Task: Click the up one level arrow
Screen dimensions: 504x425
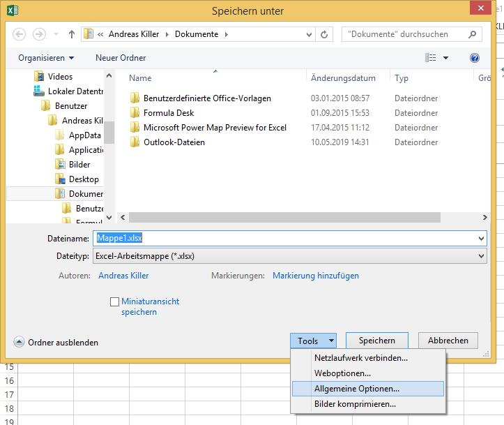Action: click(x=71, y=34)
